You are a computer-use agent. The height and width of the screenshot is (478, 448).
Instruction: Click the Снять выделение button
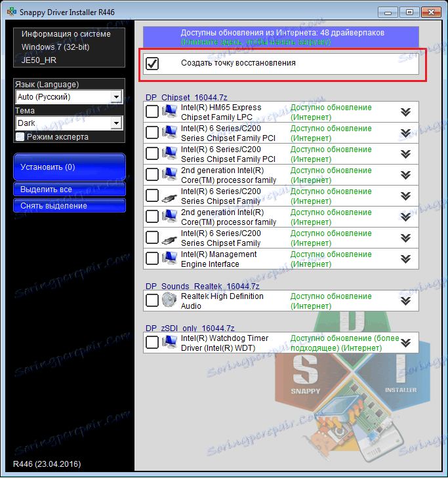[70, 206]
